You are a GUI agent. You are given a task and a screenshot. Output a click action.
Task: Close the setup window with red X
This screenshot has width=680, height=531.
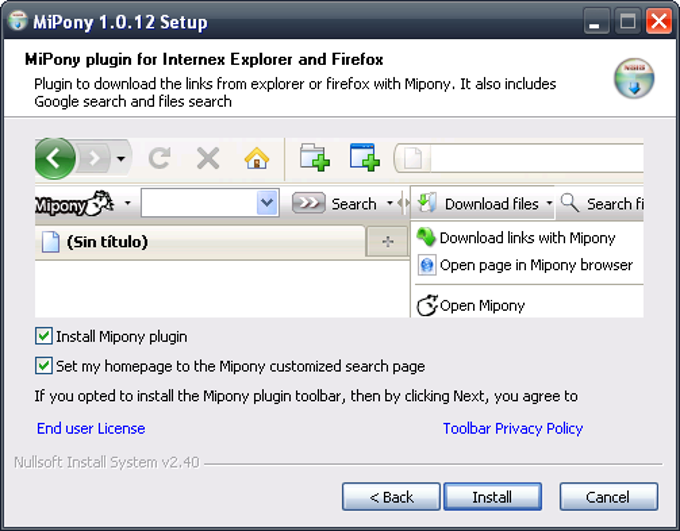[x=659, y=21]
